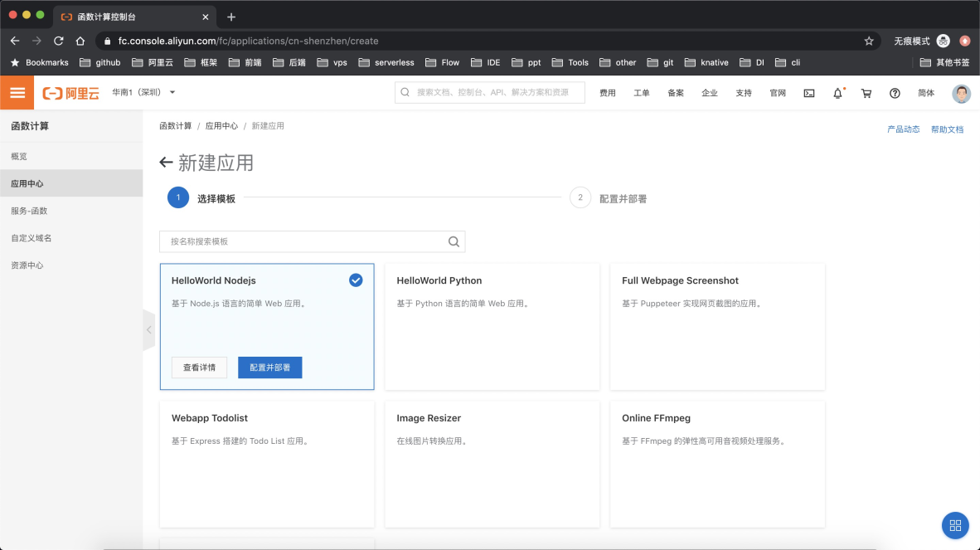Open the floating grid button at bottom right
The image size is (980, 550).
point(955,525)
